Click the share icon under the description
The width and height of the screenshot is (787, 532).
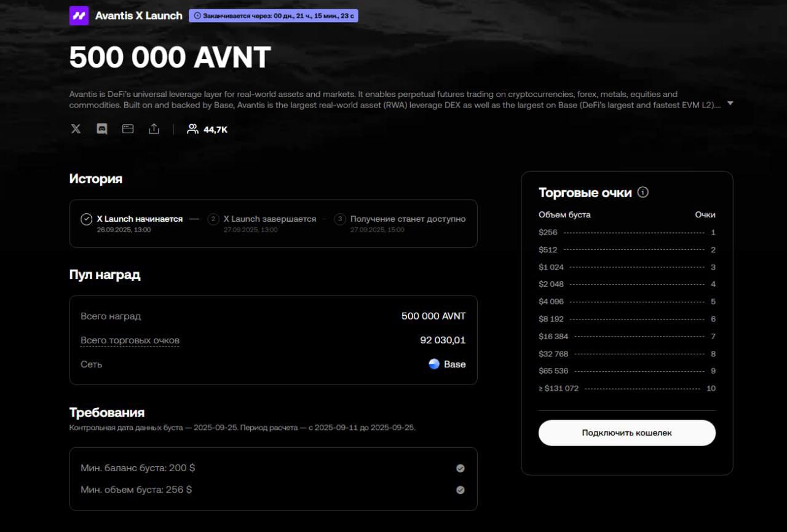pos(154,129)
